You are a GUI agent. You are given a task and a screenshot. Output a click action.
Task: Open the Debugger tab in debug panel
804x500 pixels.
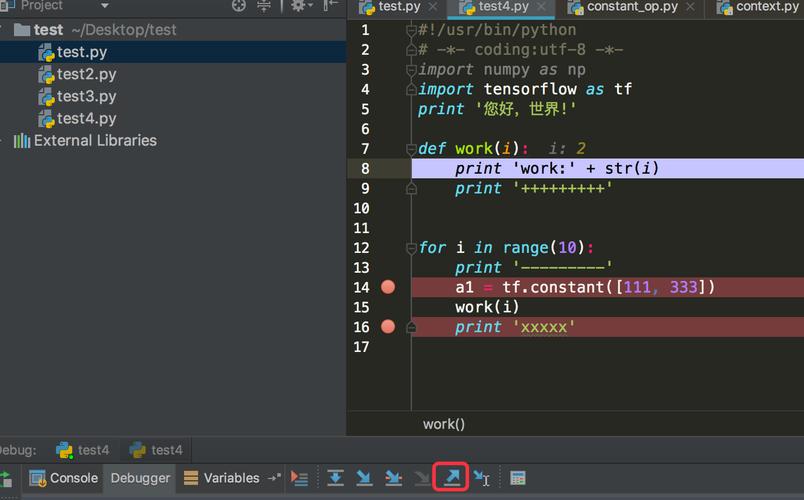click(x=140, y=478)
